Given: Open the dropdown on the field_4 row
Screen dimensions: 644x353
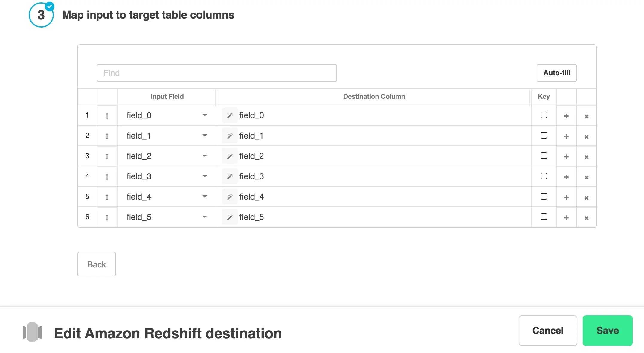Looking at the screenshot, I should (x=205, y=197).
